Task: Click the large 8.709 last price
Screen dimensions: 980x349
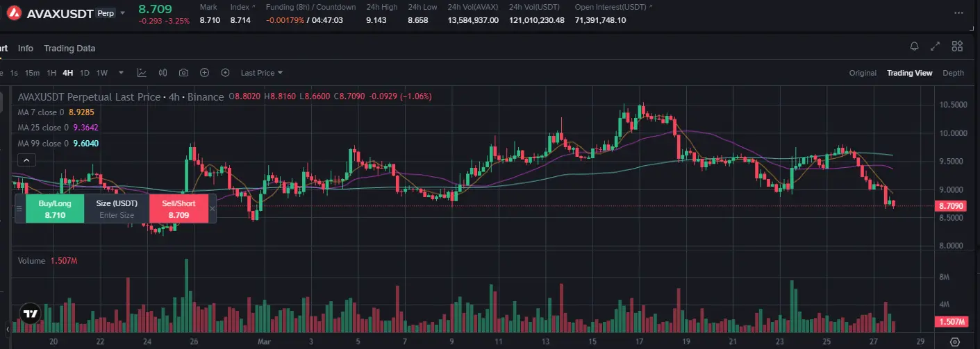Action: pos(156,9)
